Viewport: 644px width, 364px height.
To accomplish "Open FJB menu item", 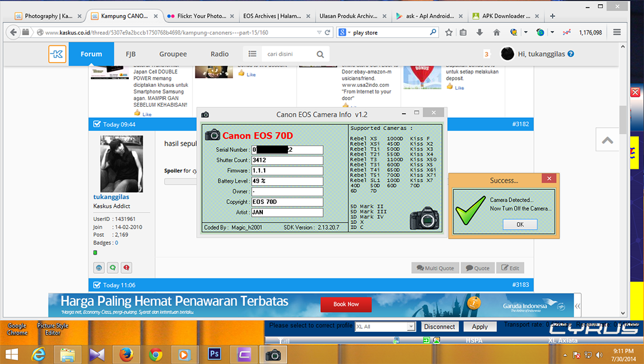I will 131,54.
